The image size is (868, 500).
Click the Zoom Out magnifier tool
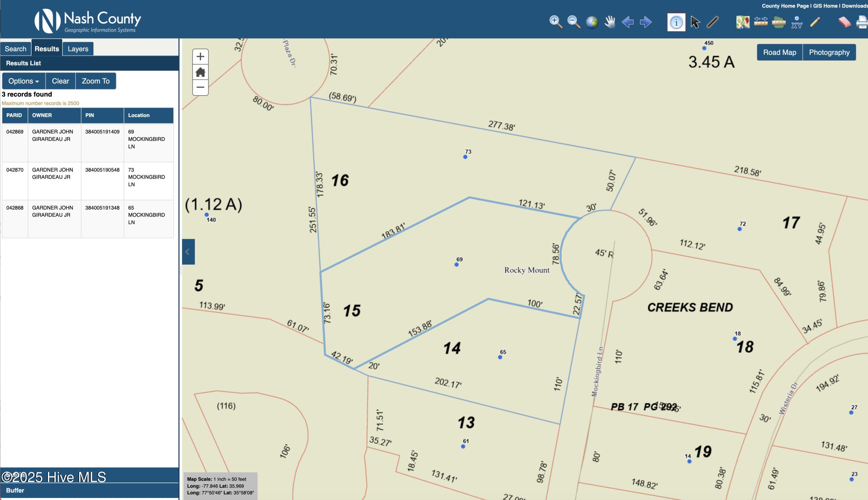[573, 22]
